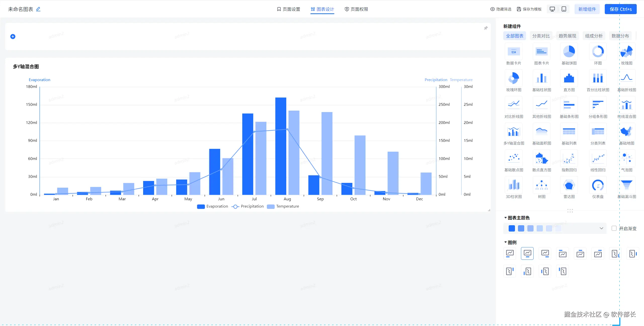Click the 新增组件 button

pyautogui.click(x=587, y=9)
